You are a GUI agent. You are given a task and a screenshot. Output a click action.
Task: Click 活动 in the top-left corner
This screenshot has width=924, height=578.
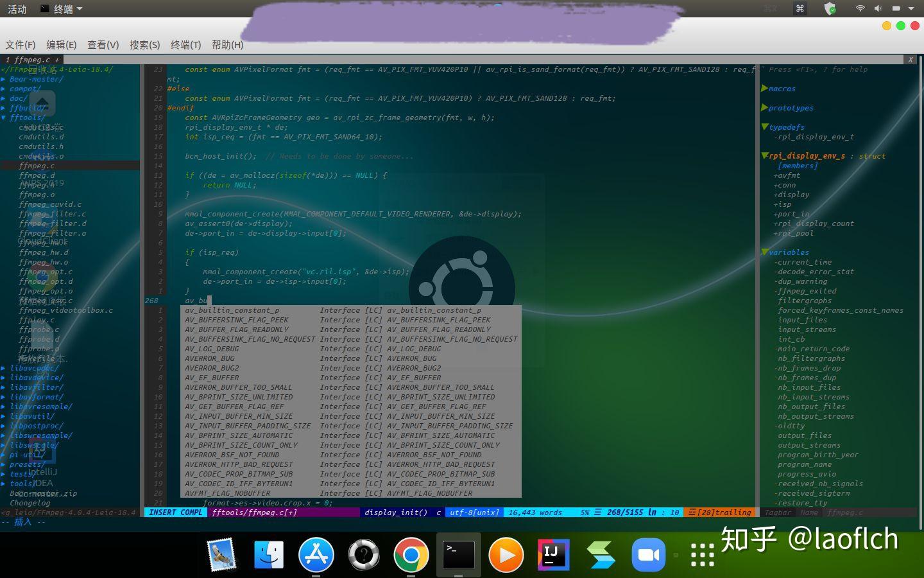point(17,8)
